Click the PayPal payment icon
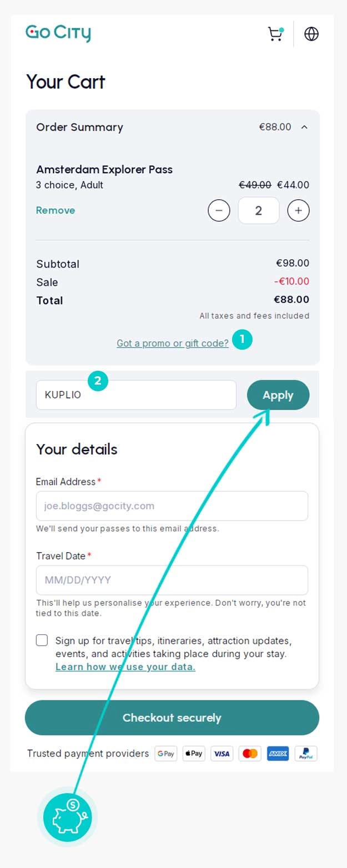This screenshot has height=868, width=347. pyautogui.click(x=305, y=753)
